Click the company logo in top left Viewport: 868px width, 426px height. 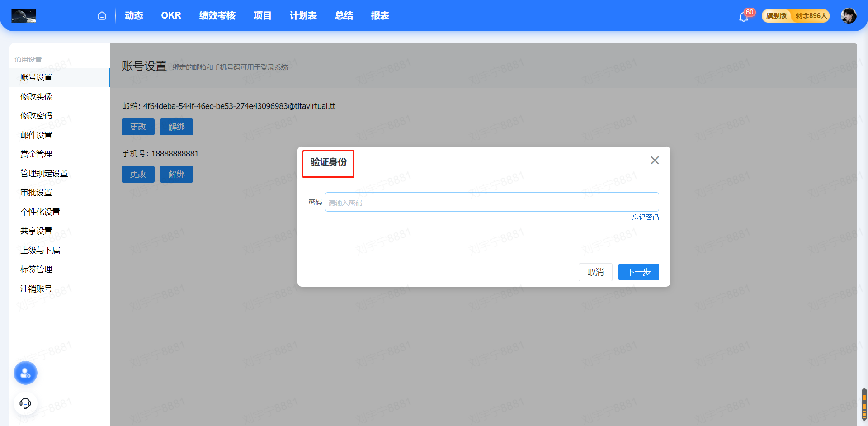pyautogui.click(x=24, y=16)
